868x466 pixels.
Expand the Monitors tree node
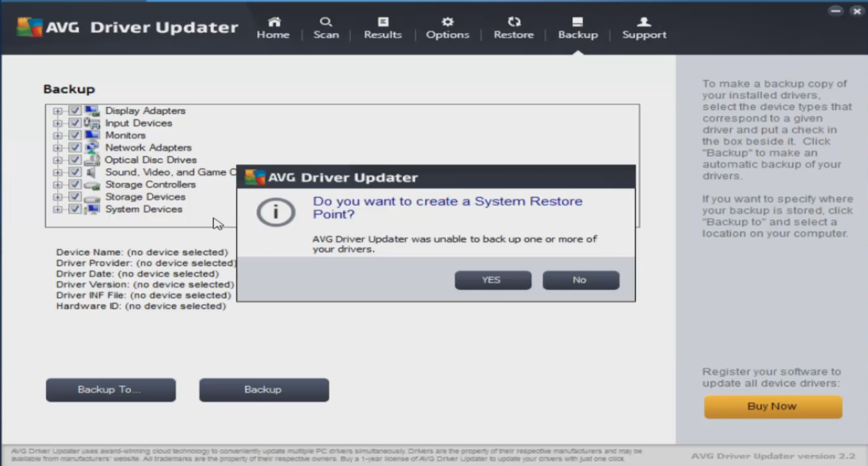click(x=58, y=136)
